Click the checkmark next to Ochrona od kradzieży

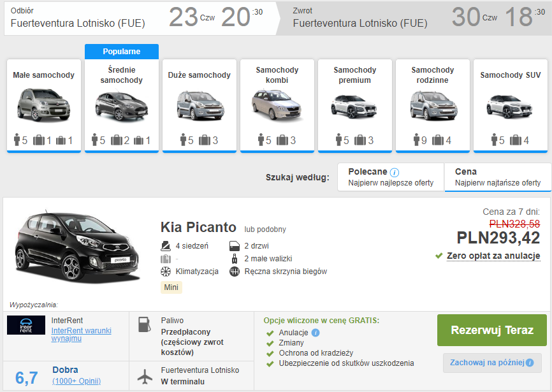pos(270,353)
